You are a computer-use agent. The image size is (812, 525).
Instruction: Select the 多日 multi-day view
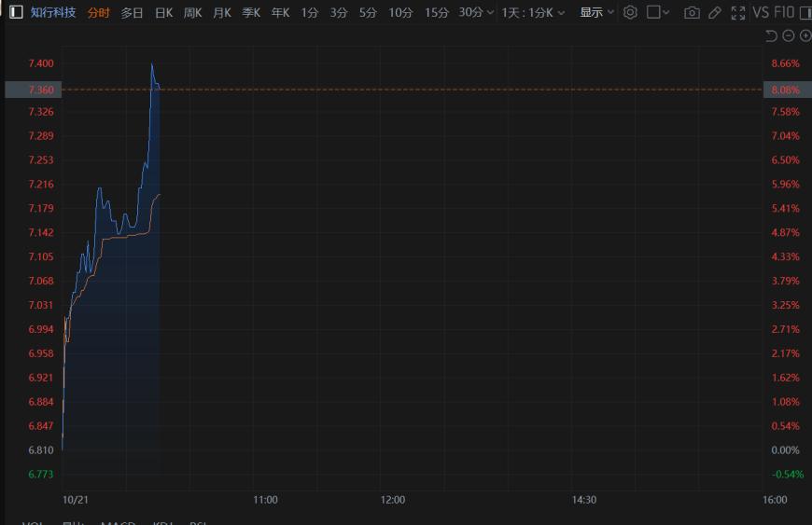click(133, 12)
